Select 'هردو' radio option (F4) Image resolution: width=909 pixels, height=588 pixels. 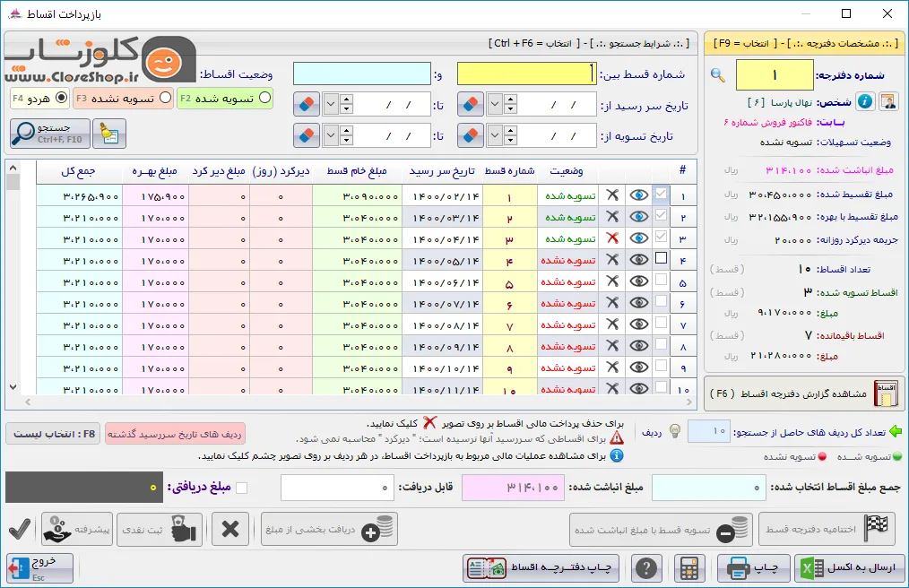point(62,98)
